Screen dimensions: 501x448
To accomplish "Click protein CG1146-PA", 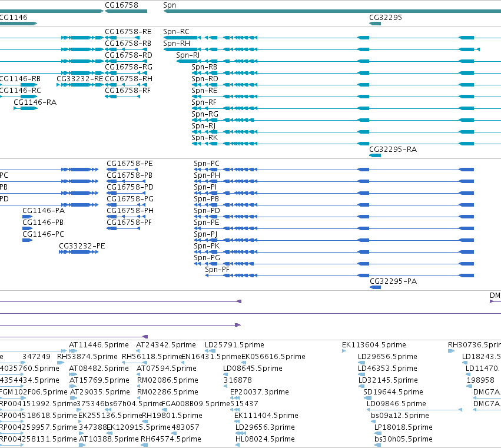I will coord(44,211).
